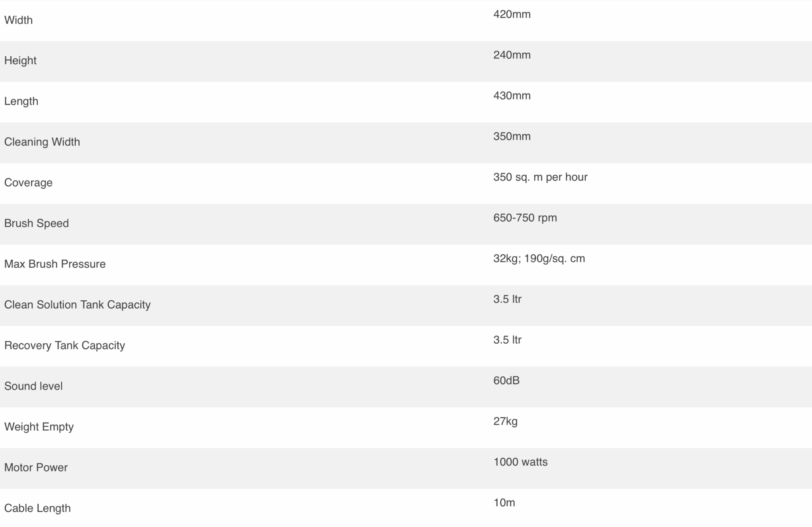Select the 650-750 rpm value

pyautogui.click(x=525, y=218)
